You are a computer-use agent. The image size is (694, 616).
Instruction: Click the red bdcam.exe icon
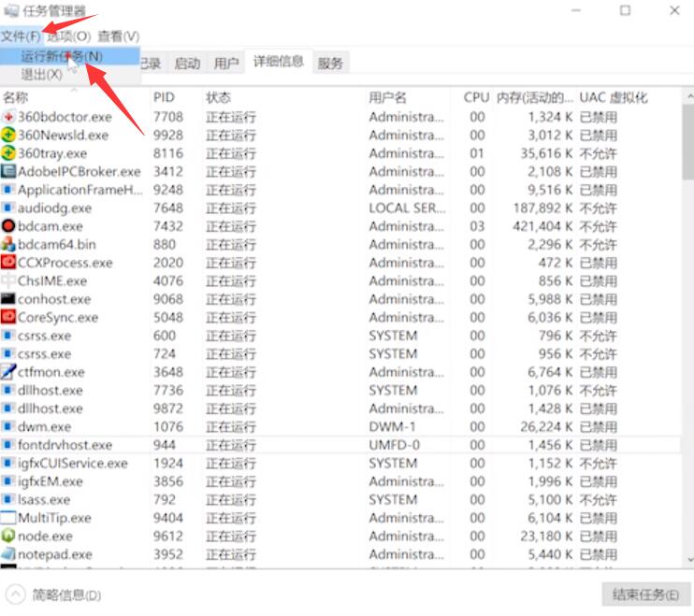tap(8, 226)
